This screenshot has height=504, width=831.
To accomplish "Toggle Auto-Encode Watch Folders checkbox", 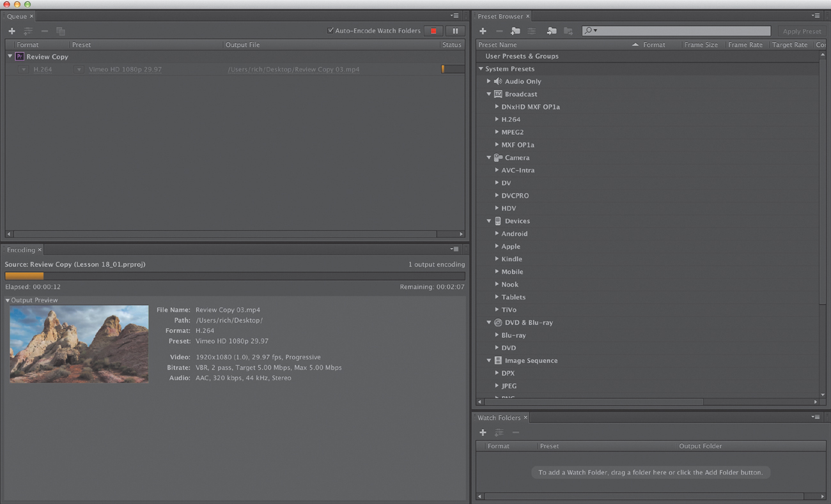I will 330,31.
